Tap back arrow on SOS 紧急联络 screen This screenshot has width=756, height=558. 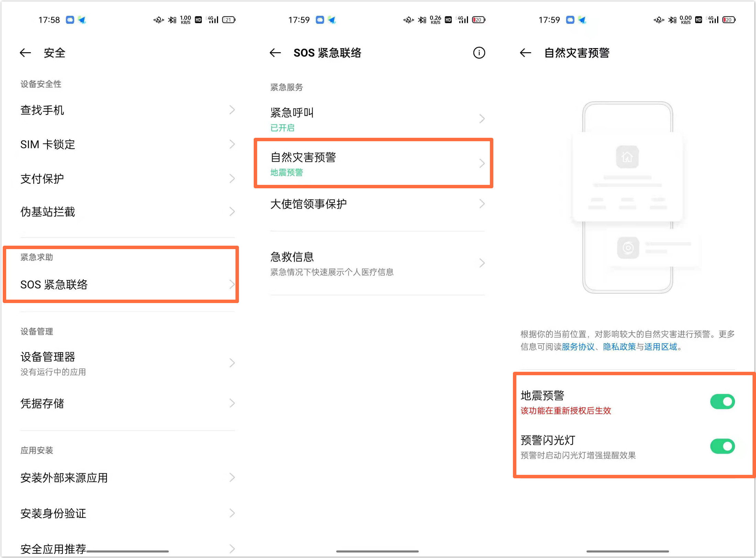coord(275,53)
